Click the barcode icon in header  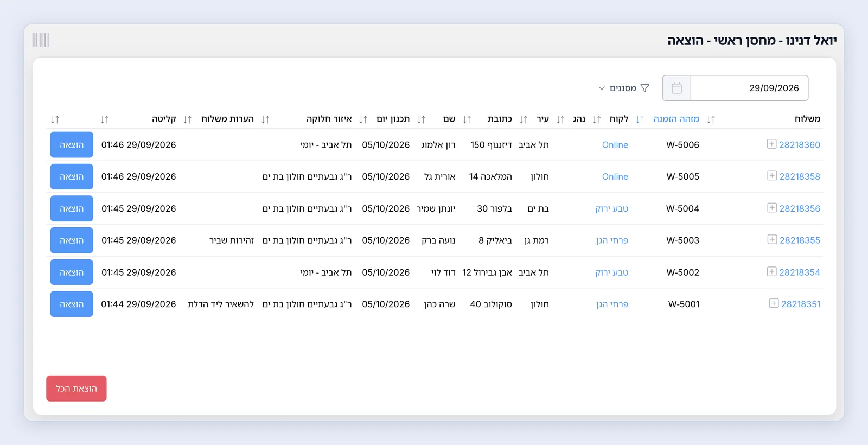pos(41,40)
